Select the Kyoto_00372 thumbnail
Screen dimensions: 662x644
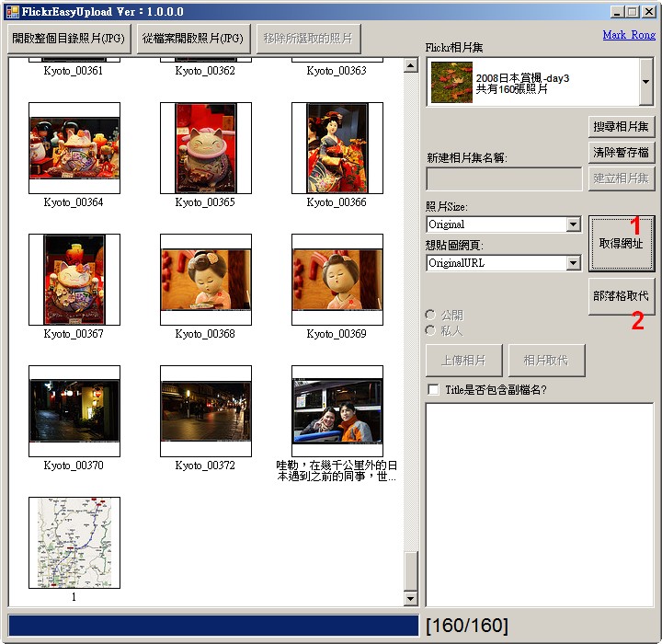(x=206, y=411)
